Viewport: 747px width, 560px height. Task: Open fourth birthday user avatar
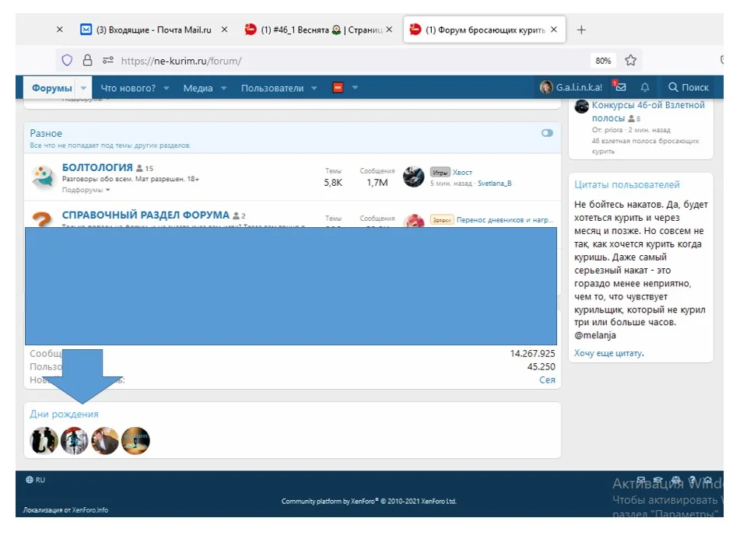135,440
